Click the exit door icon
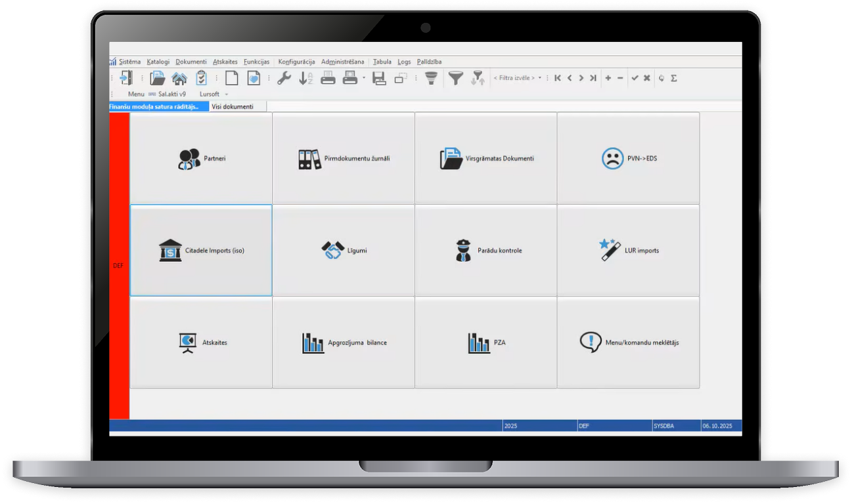The image size is (852, 504). coord(126,78)
